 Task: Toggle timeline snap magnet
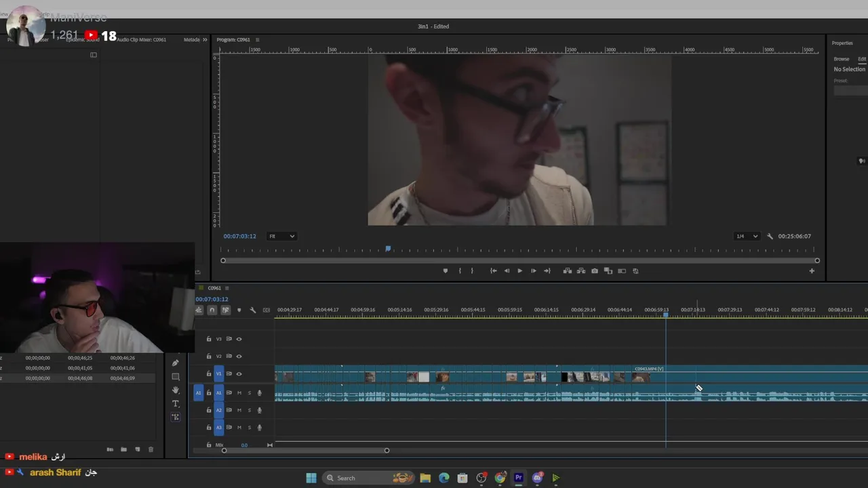[x=212, y=310]
